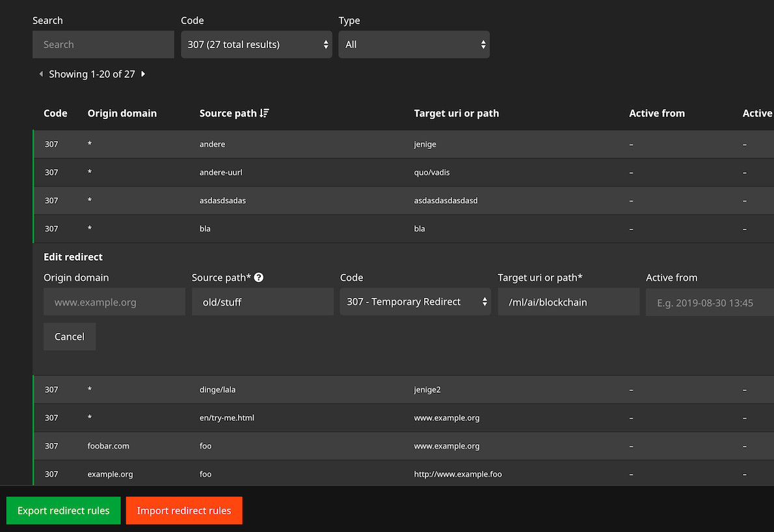Sort by the Origin domain column header

(x=122, y=113)
